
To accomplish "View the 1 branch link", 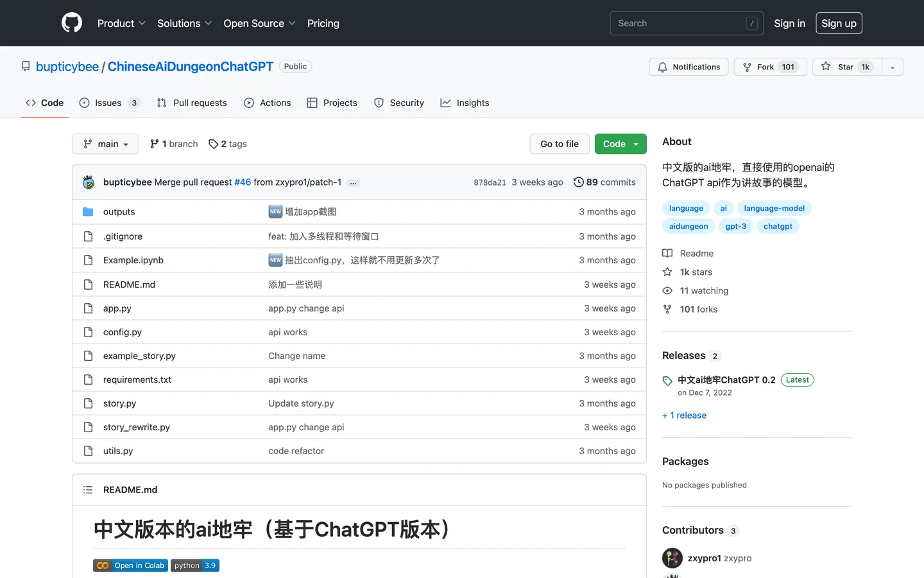I will [174, 144].
